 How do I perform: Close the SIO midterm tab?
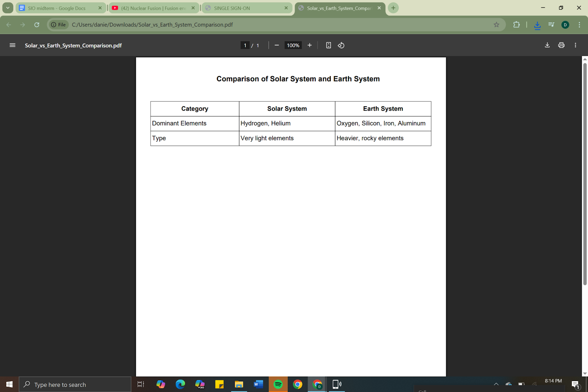pos(100,8)
